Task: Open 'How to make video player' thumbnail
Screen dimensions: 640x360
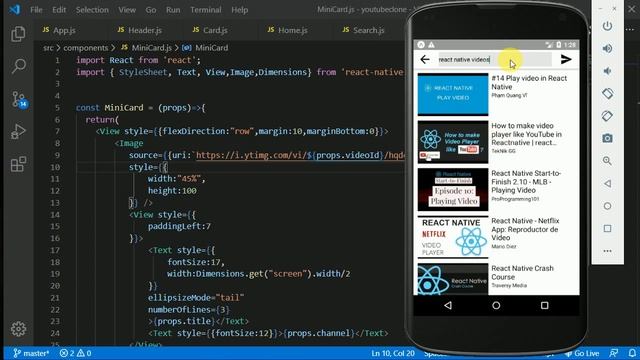Action: (453, 142)
